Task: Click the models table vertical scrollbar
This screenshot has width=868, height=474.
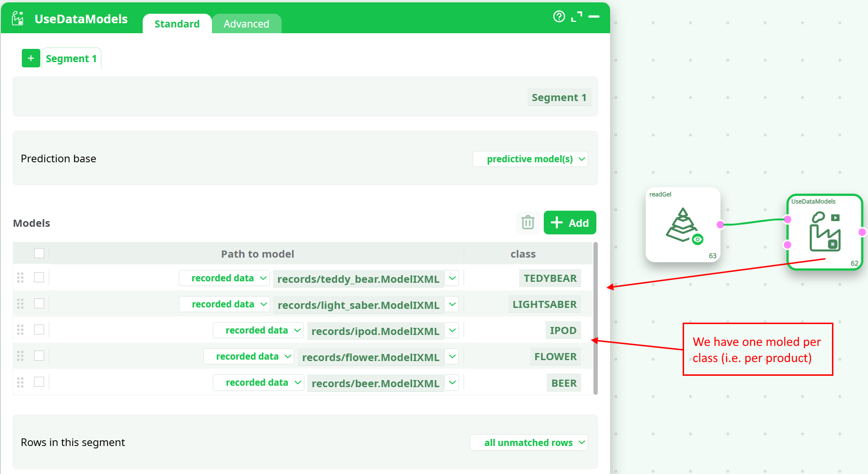Action: (595, 318)
